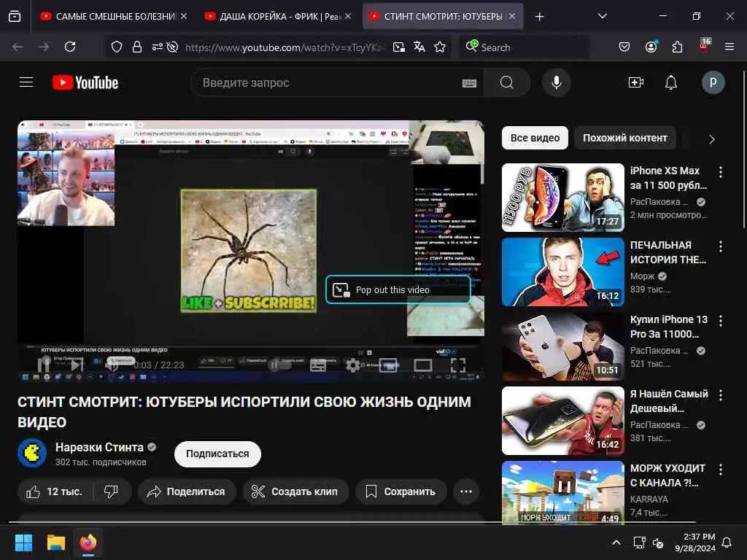The width and height of the screenshot is (747, 560).
Task: Click Нарезки Стинта channel avatar
Action: (x=32, y=453)
